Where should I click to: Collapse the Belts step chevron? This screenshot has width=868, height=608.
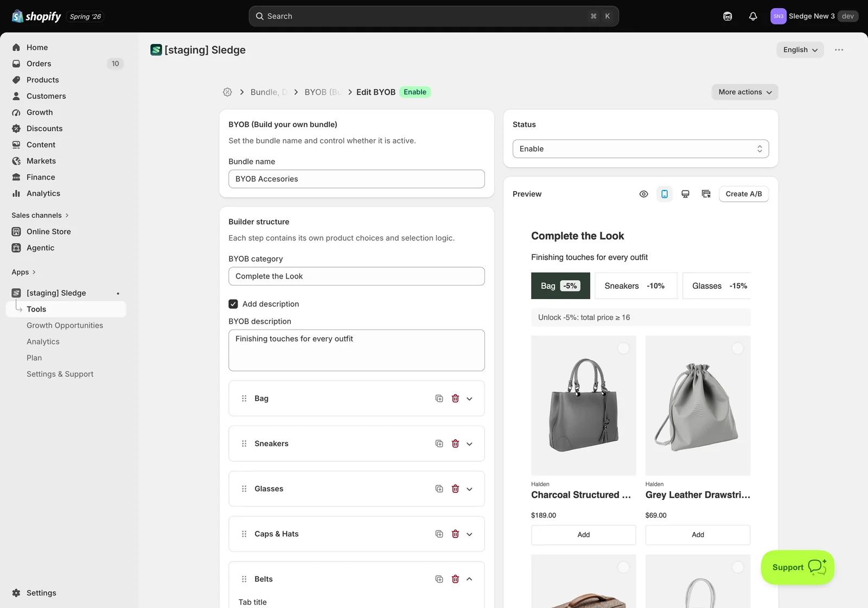[x=470, y=579]
